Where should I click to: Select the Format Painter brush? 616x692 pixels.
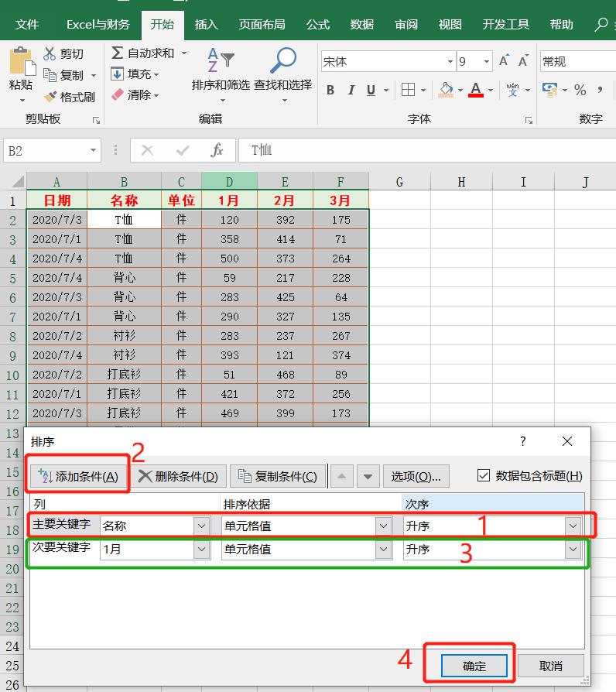point(50,96)
